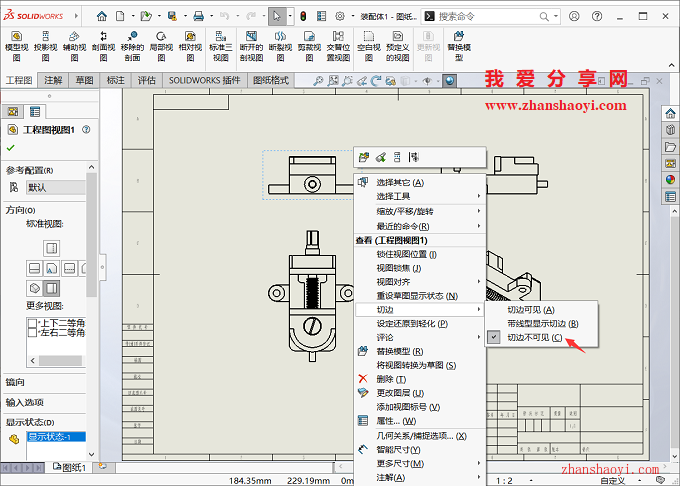Click the Print icon in the title toolbar

[x=199, y=16]
